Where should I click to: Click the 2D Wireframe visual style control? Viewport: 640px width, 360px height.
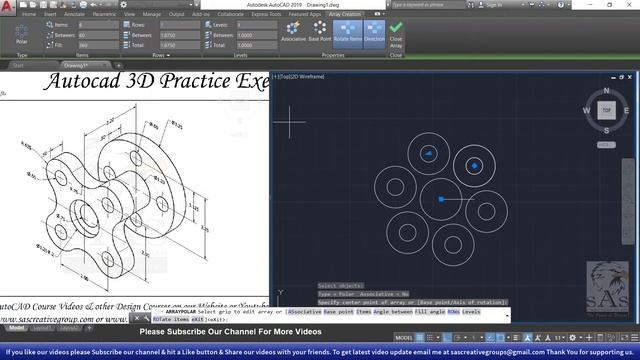[x=307, y=76]
